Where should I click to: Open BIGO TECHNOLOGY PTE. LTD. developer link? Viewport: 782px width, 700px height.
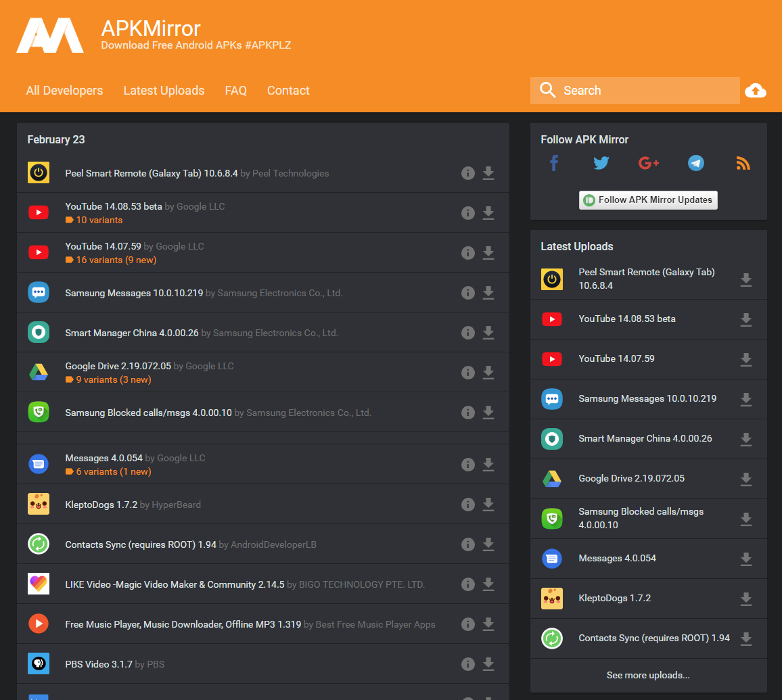point(362,584)
